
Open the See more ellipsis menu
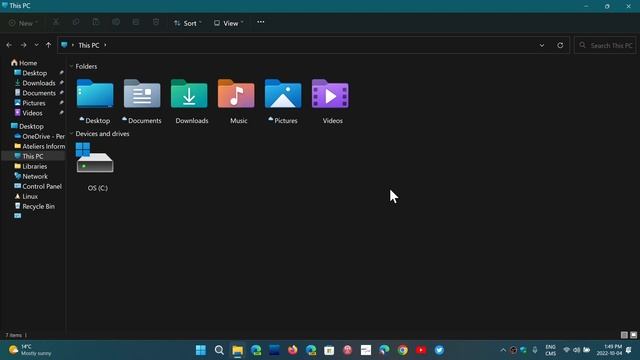[x=261, y=22]
